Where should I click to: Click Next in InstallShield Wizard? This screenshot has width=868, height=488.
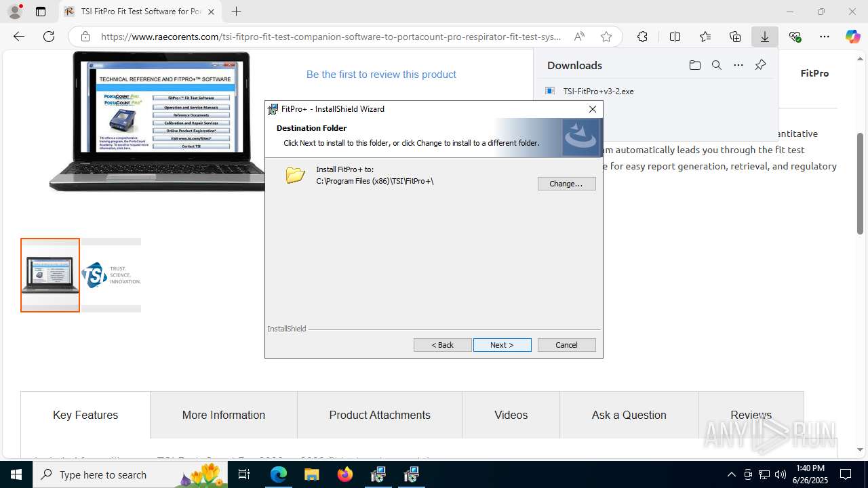[x=502, y=345]
